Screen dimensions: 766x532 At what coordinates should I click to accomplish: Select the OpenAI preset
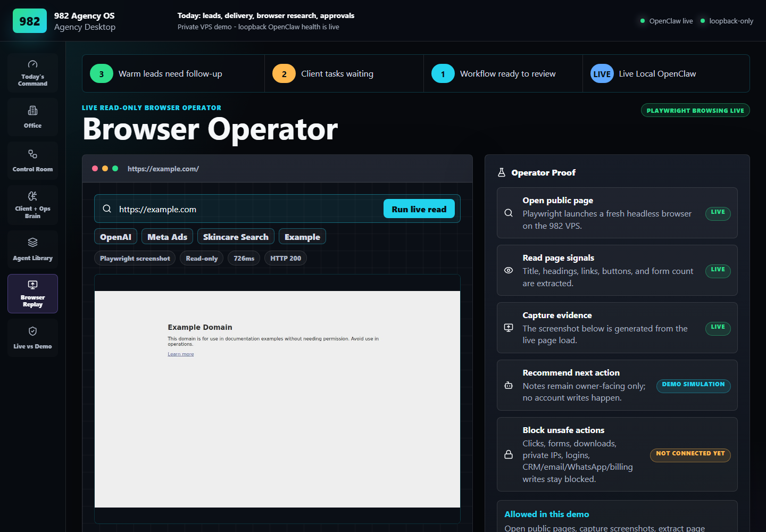coord(115,237)
